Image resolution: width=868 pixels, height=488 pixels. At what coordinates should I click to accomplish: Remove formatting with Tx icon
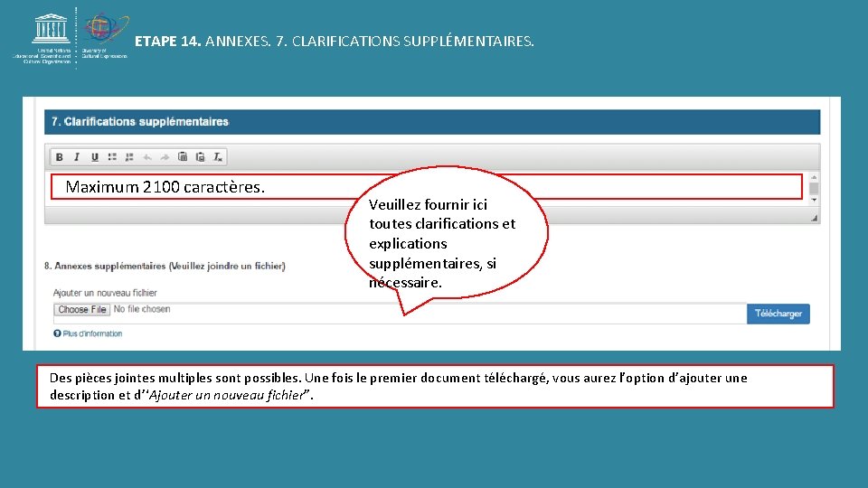click(218, 157)
